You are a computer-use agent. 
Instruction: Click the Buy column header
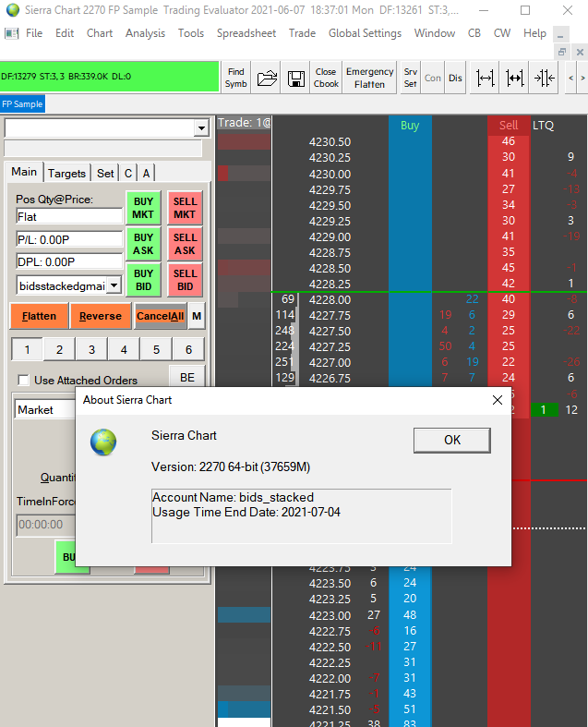[x=410, y=126]
